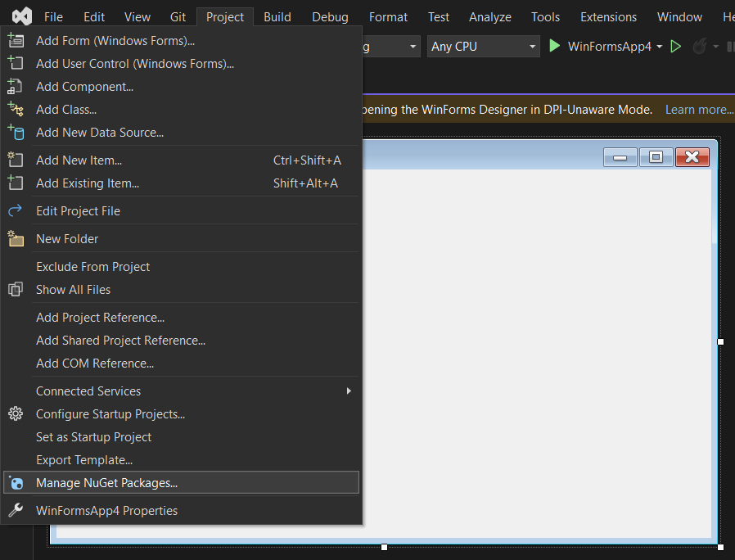Click the Add Form (Windows Forms) icon
The width and height of the screenshot is (735, 560).
click(x=16, y=41)
